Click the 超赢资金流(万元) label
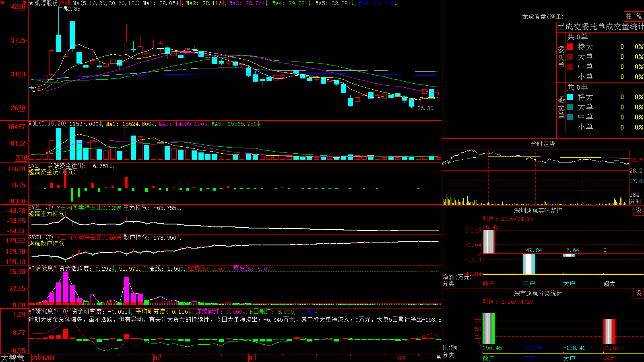The width and height of the screenshot is (644, 362). tap(52, 172)
